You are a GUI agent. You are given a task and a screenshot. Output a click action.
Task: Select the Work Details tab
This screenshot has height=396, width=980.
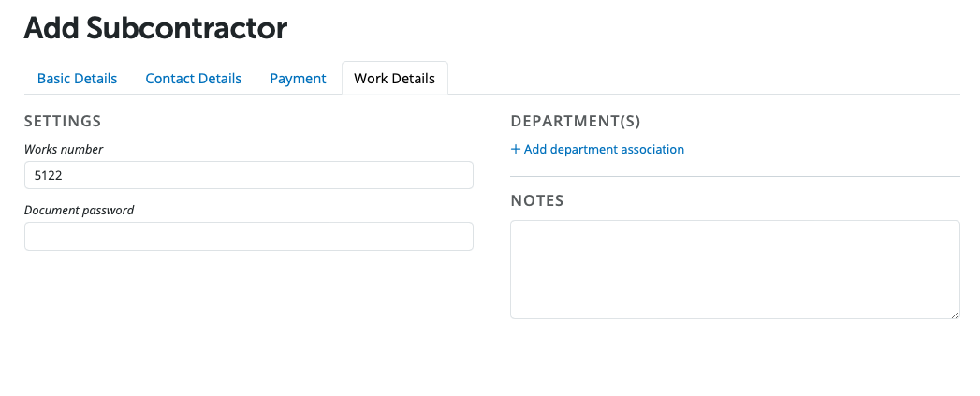coord(394,79)
